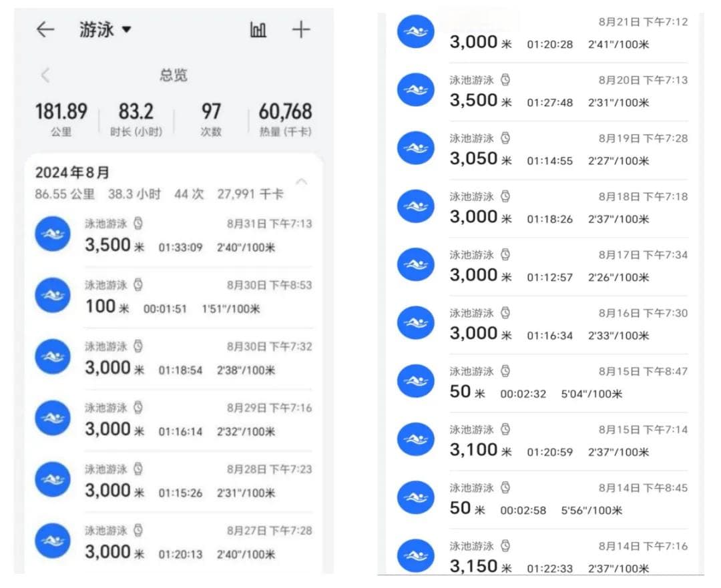Tap swim icon for 8月29日 下午7:16 record
Viewport: 721px width, 588px height.
tap(53, 418)
